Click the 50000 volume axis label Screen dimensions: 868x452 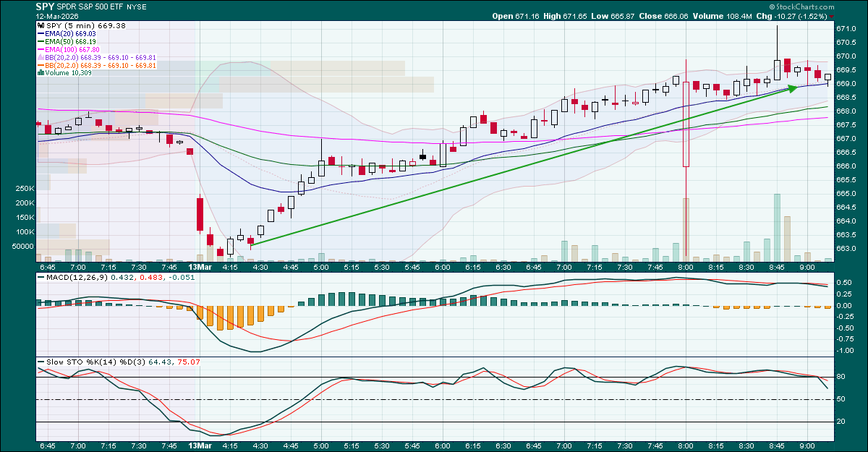coord(22,247)
